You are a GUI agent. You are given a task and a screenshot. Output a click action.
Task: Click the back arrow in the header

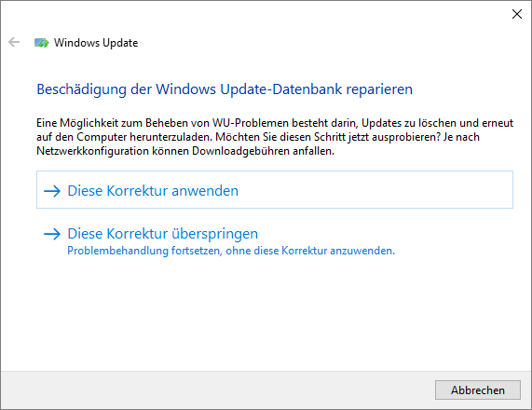pyautogui.click(x=14, y=43)
